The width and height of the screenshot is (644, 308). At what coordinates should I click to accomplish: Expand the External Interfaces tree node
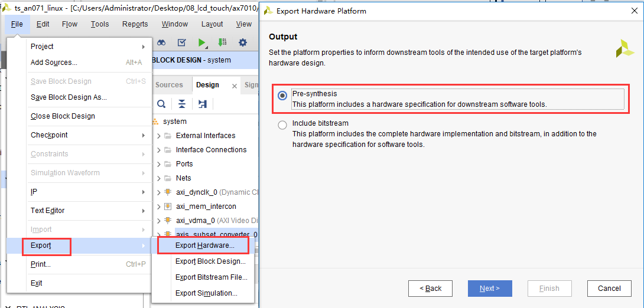coord(159,136)
